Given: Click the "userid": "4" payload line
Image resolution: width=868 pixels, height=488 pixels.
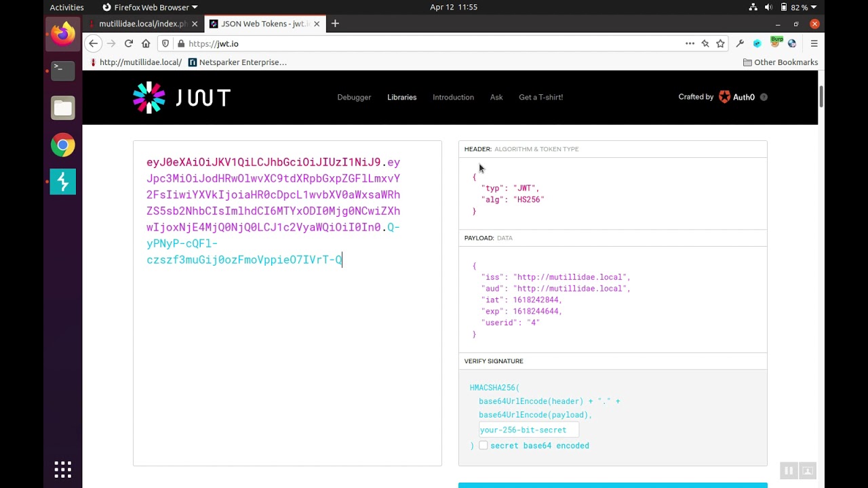Looking at the screenshot, I should click(x=511, y=323).
